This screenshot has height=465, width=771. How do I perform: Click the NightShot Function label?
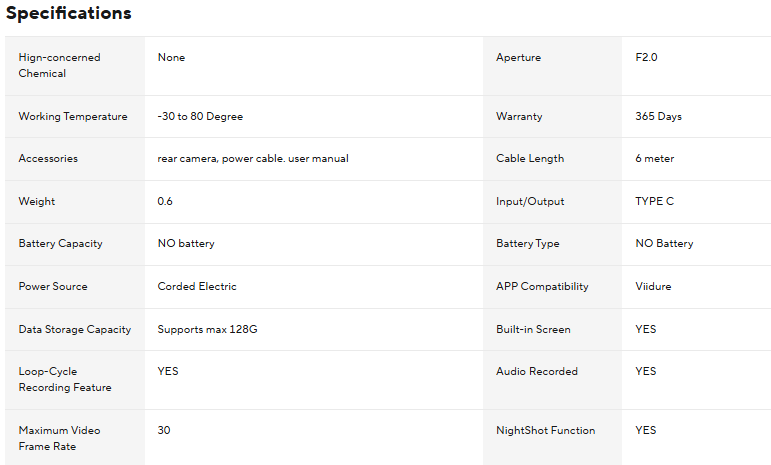(545, 431)
